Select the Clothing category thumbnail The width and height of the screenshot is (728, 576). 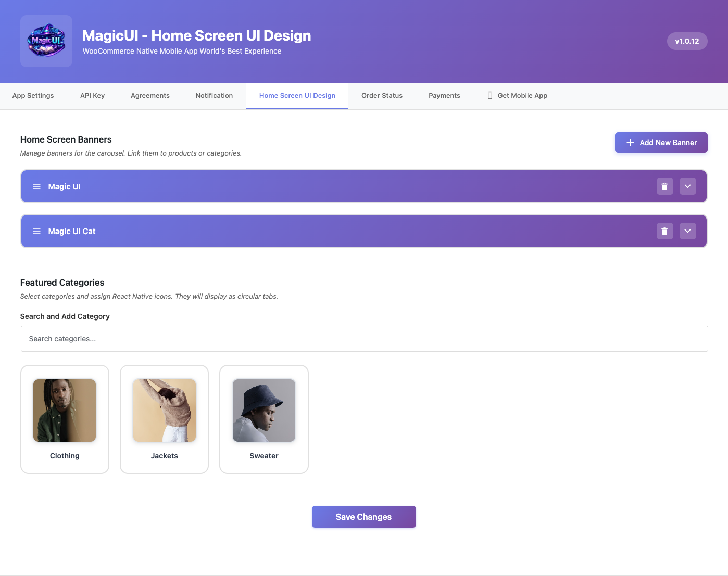click(x=65, y=411)
